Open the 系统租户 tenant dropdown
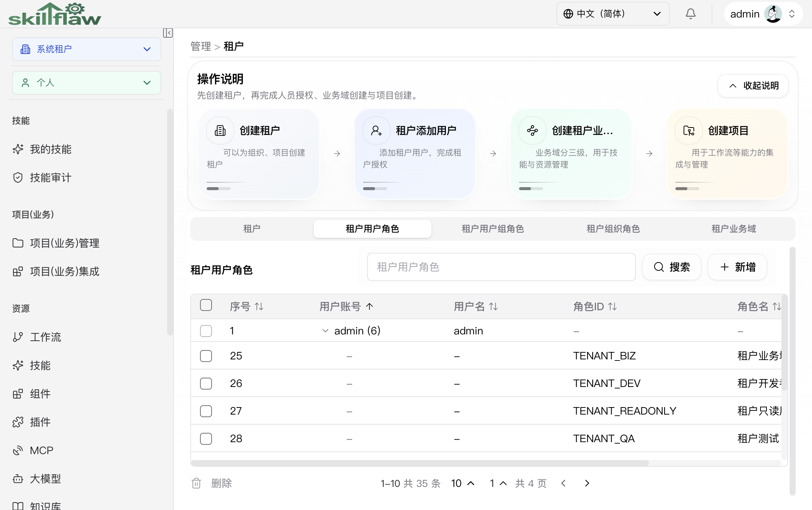Viewport: 812px width, 510px height. 87,49
